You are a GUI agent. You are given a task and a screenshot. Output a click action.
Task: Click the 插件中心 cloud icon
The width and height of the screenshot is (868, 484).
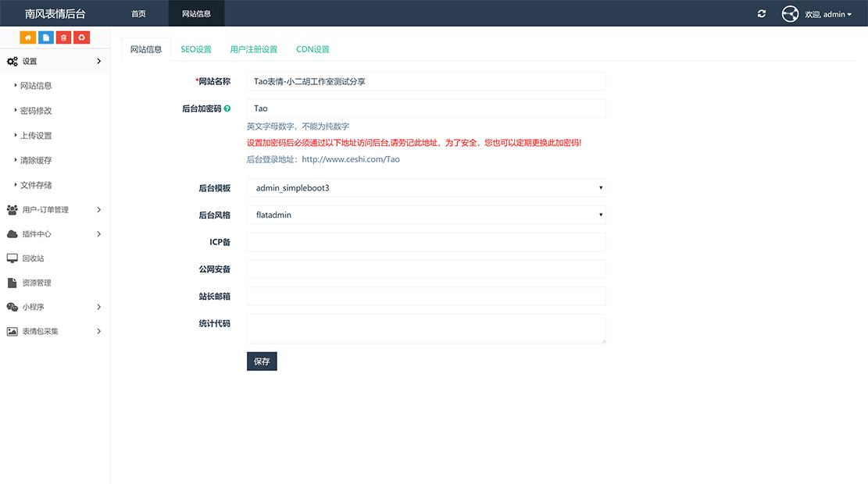[x=11, y=233]
